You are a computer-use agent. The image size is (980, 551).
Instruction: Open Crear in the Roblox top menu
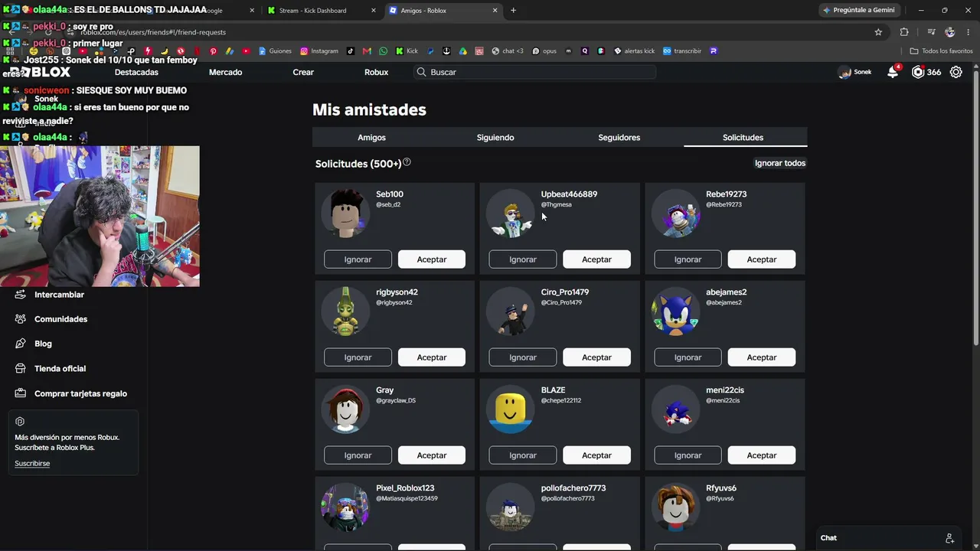[303, 72]
